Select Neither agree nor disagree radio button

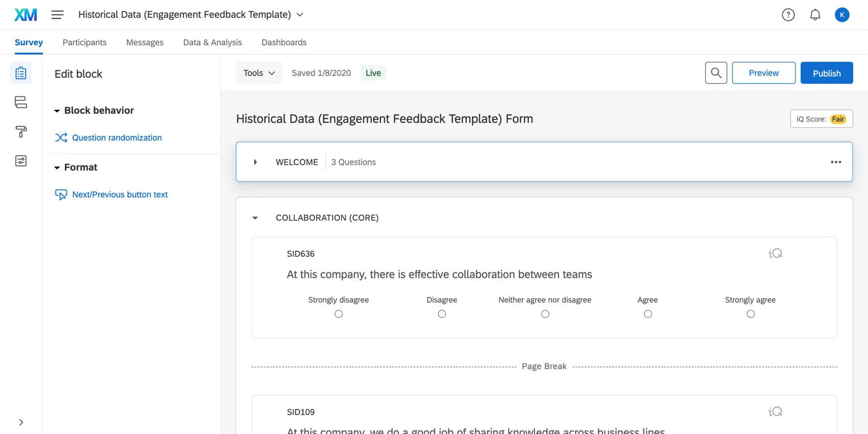[x=545, y=314]
